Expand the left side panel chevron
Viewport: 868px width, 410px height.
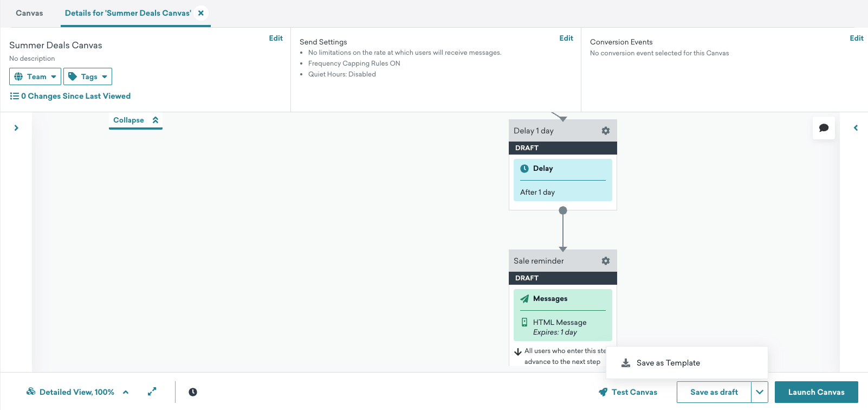point(16,128)
